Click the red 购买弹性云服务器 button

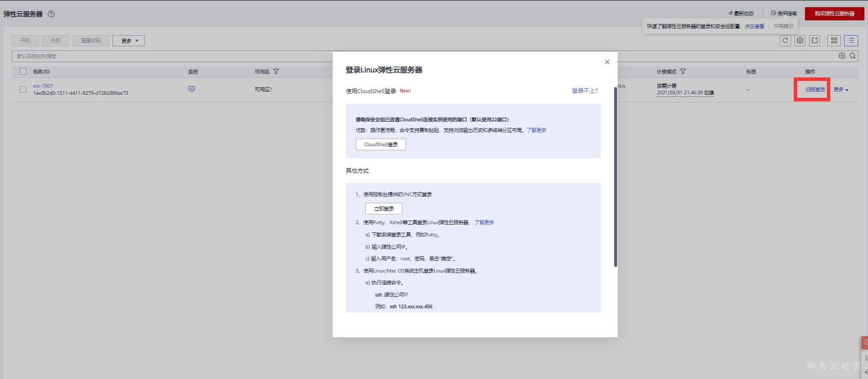[x=834, y=14]
